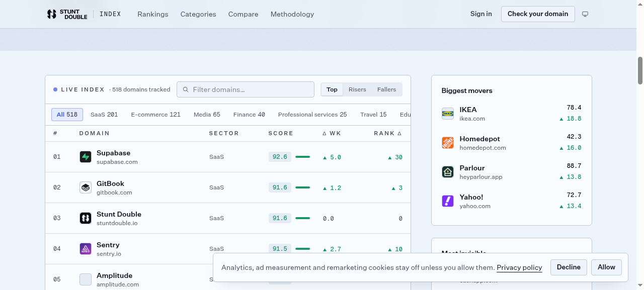Click the Supabase logo icon
644x290 pixels.
[x=86, y=157]
